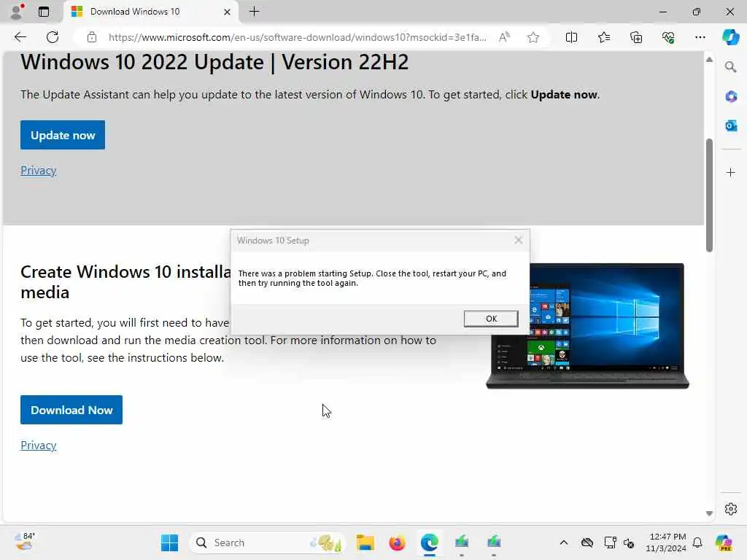Go back to the previous page

click(20, 37)
